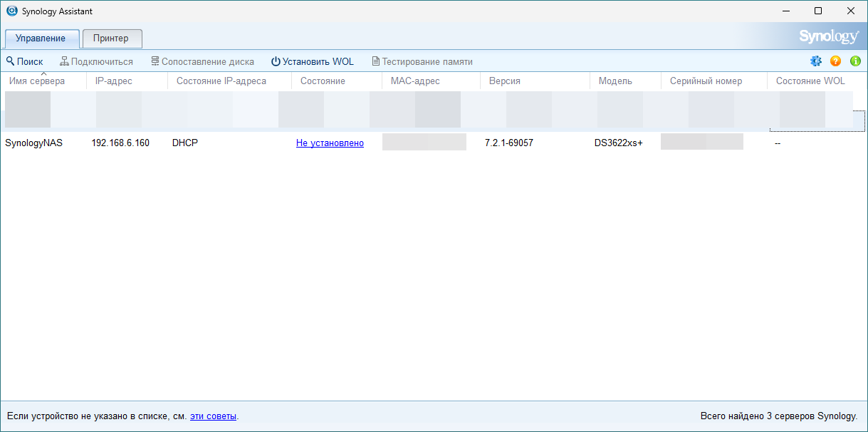Viewport: 868px width, 432px height.
Task: Sort by Имя сервера column header
Action: click(x=43, y=81)
